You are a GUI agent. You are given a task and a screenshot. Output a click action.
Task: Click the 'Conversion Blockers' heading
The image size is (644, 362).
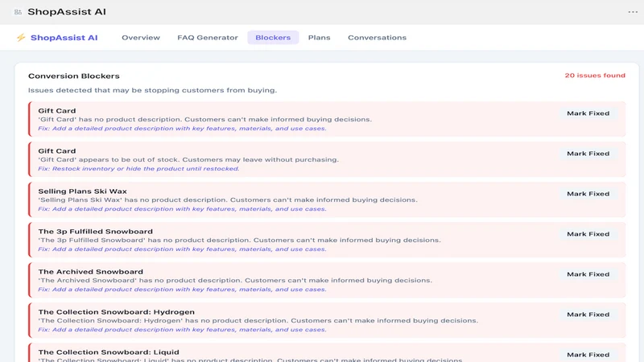tap(74, 76)
